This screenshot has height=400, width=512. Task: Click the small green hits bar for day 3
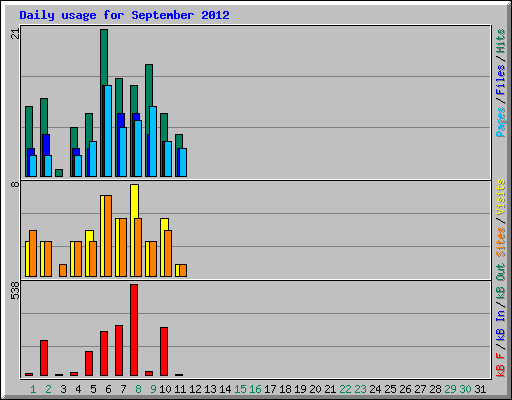point(59,173)
